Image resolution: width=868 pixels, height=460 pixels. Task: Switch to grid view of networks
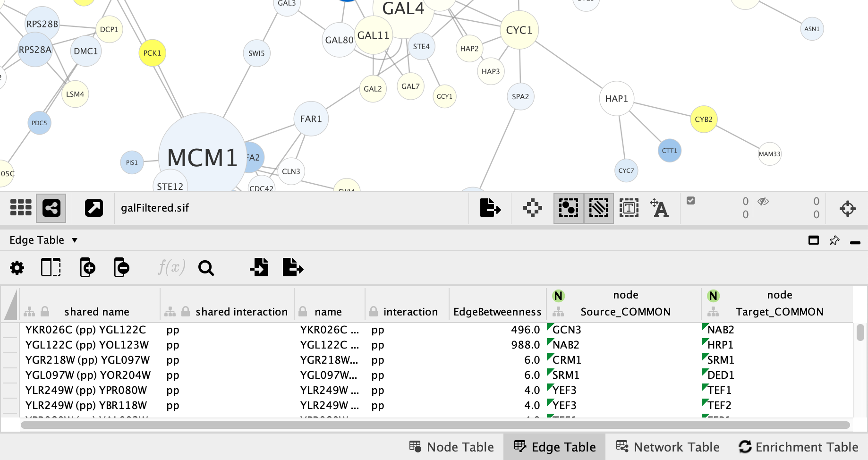21,208
